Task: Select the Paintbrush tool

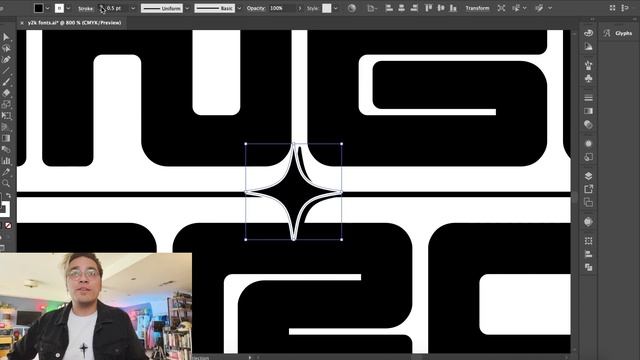Action: 6,82
